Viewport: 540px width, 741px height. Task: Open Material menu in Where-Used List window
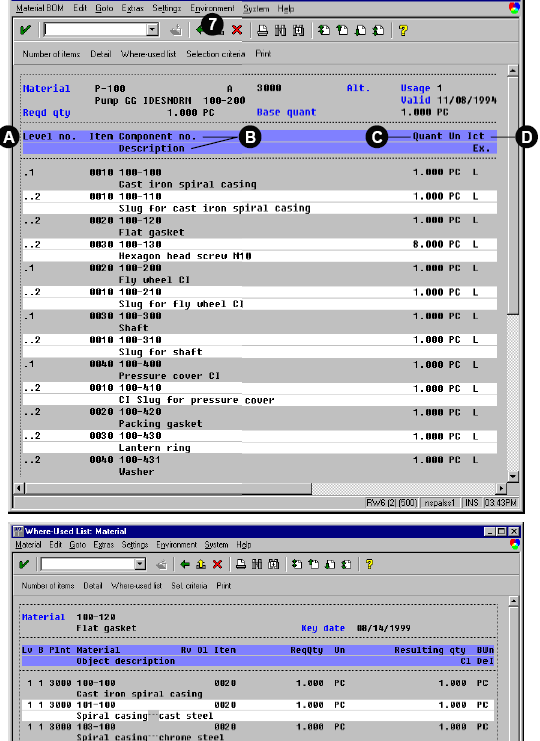coord(28,545)
